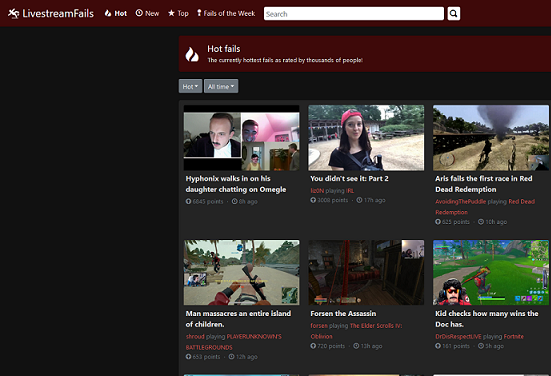Click the star icon beside Top

pyautogui.click(x=171, y=13)
